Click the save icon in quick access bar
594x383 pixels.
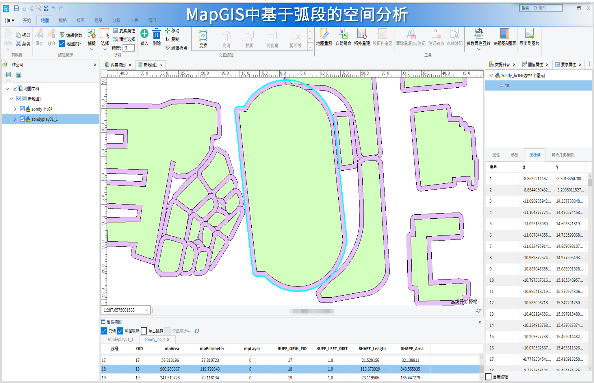[x=16, y=8]
